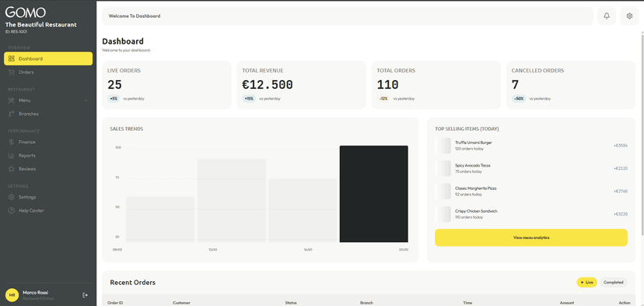644x306 pixels.
Task: Click the Reports chart icon in the sidebar
Action: click(x=12, y=156)
